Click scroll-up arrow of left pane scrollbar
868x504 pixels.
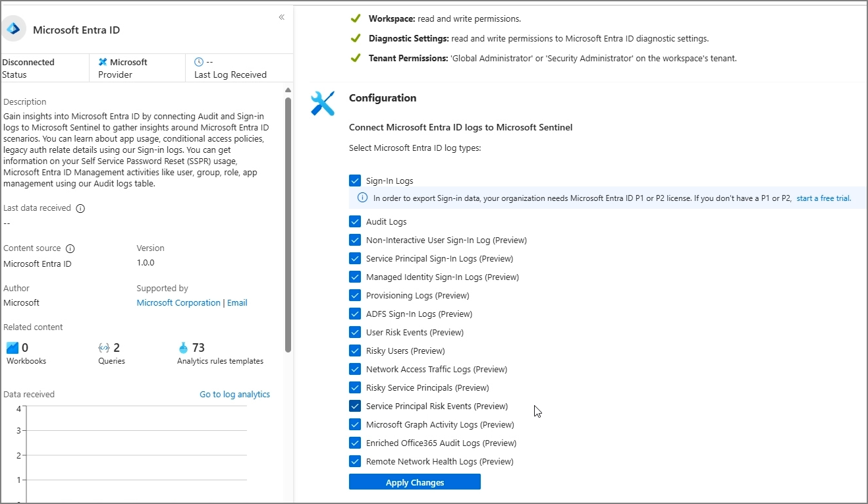(x=288, y=90)
